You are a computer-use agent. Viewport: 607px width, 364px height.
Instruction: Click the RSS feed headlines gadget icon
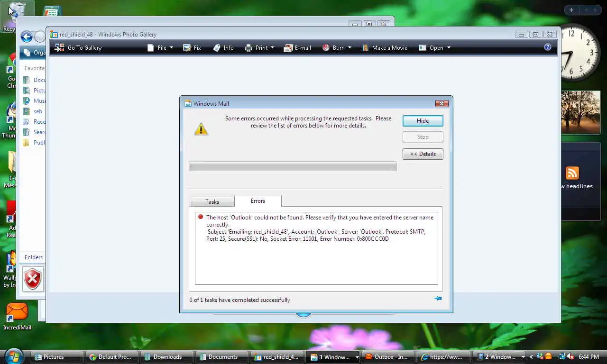(572, 173)
